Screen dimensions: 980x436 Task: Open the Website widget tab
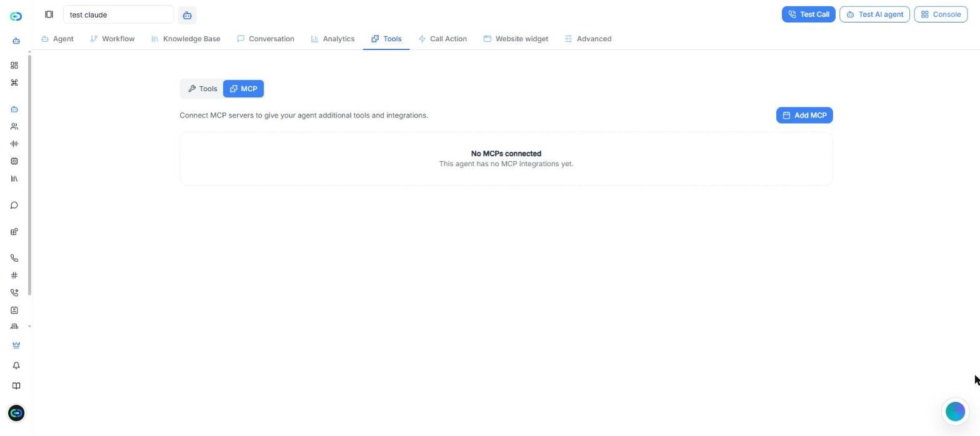point(516,39)
